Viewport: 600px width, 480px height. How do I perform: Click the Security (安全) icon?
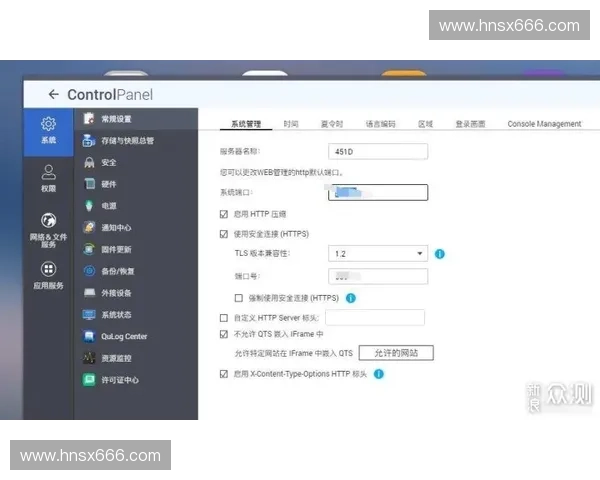pyautogui.click(x=89, y=162)
